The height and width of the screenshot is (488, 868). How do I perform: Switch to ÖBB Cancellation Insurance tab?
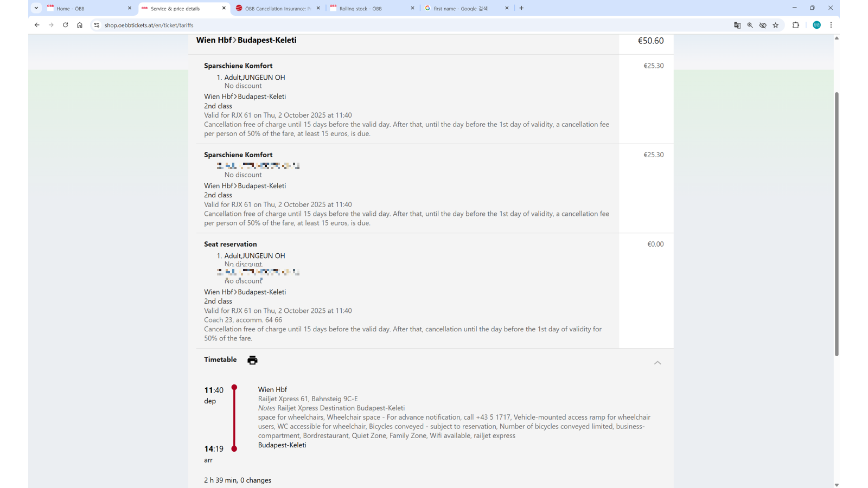pyautogui.click(x=278, y=8)
